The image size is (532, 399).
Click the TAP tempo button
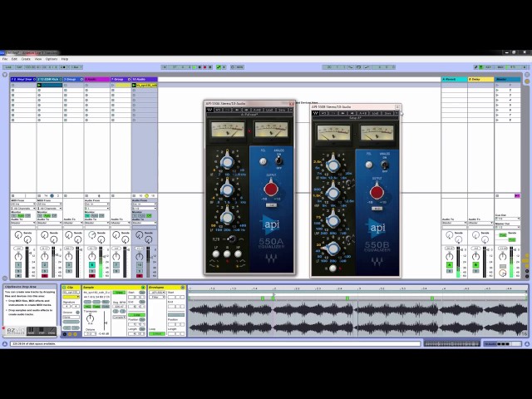click(19, 67)
